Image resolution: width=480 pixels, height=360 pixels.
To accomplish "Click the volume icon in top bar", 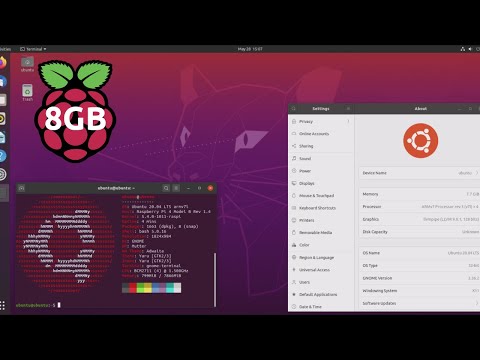I will tap(470, 49).
